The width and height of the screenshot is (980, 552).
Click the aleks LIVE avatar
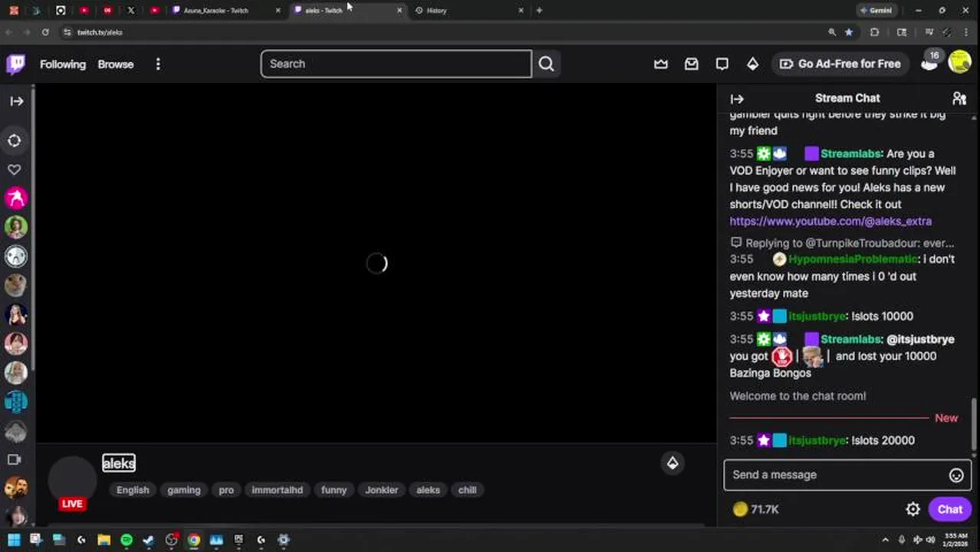(x=72, y=483)
